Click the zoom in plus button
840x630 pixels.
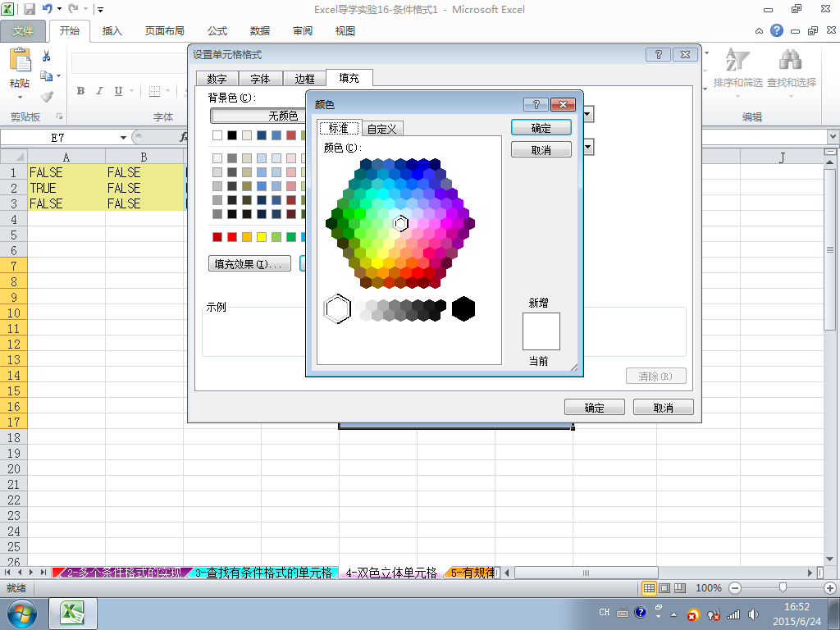point(830,588)
